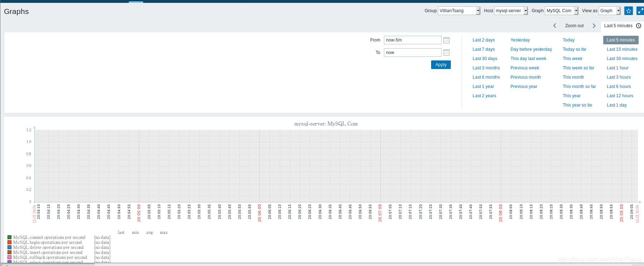Screen dimensions: 644x266
Task: Select This week so far range
Action: pos(579,68)
